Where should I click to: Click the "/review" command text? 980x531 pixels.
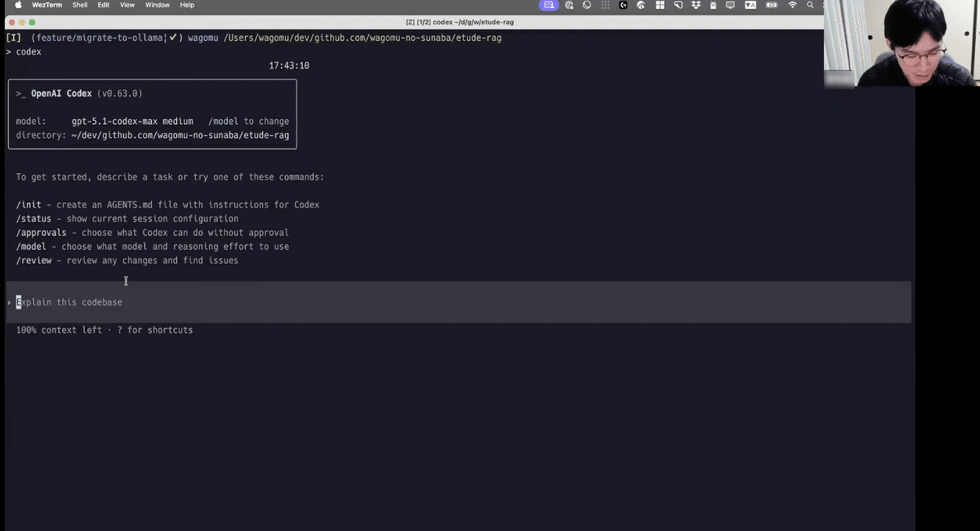[x=34, y=261]
